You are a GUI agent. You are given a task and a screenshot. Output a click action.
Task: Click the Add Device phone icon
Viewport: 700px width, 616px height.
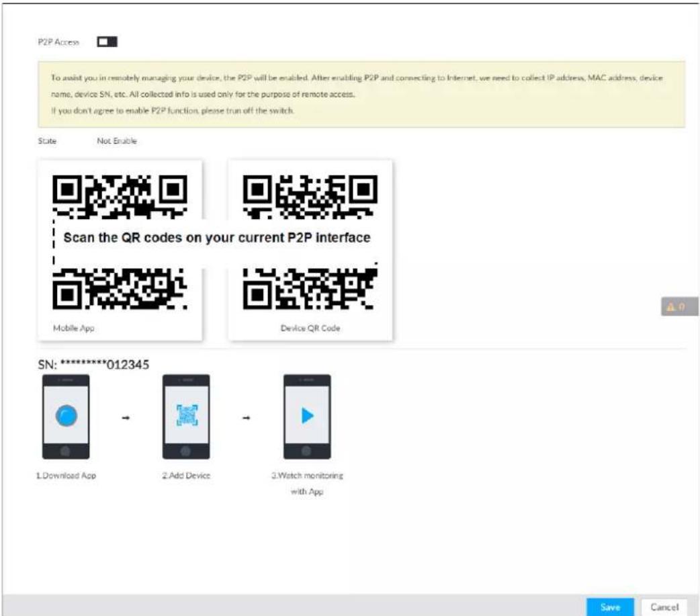click(x=186, y=416)
